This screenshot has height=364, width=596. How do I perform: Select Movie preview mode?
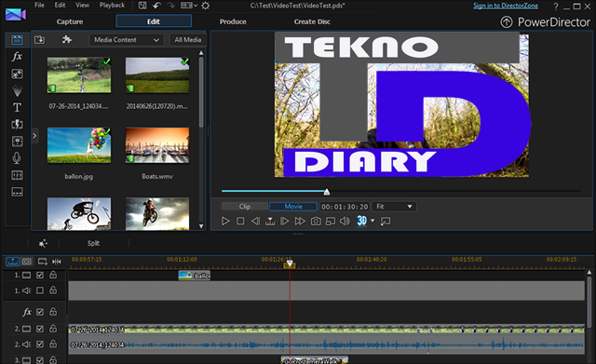293,207
